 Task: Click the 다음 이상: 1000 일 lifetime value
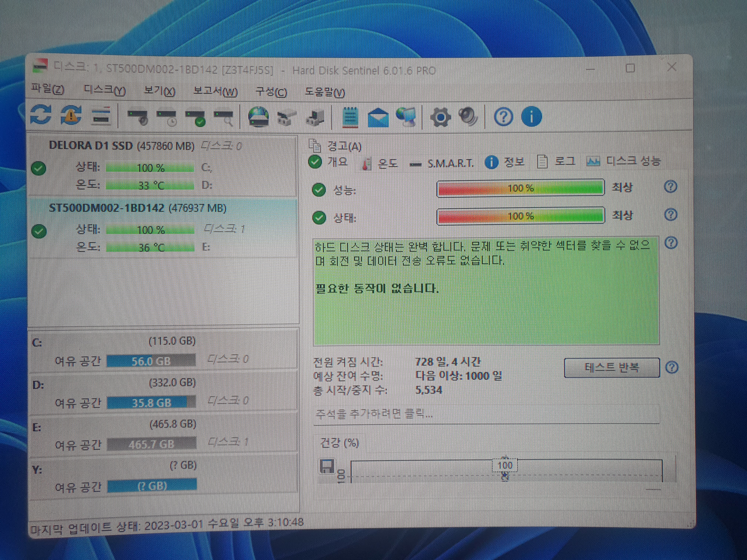[459, 376]
